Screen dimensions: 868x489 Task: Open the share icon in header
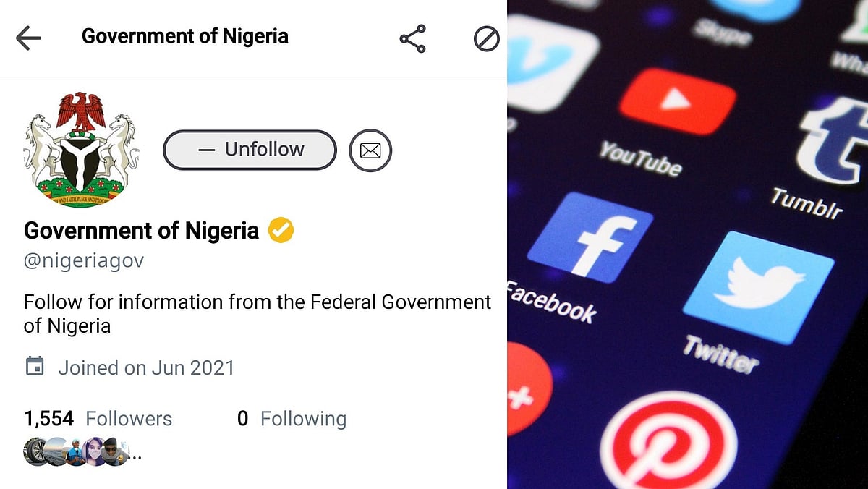413,38
